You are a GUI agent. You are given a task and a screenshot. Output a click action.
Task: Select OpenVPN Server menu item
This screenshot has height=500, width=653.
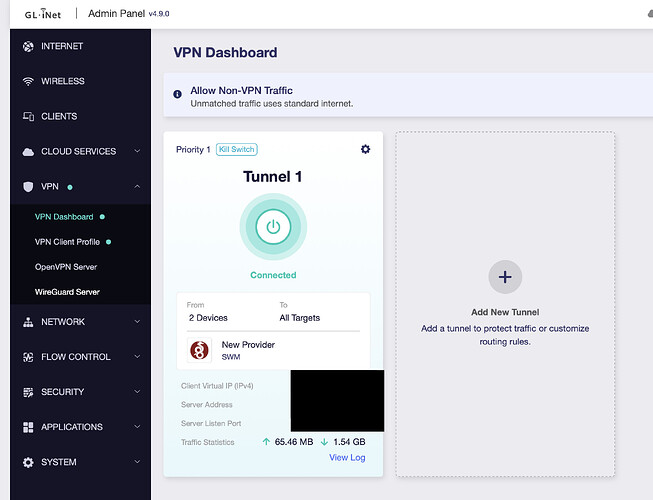66,267
